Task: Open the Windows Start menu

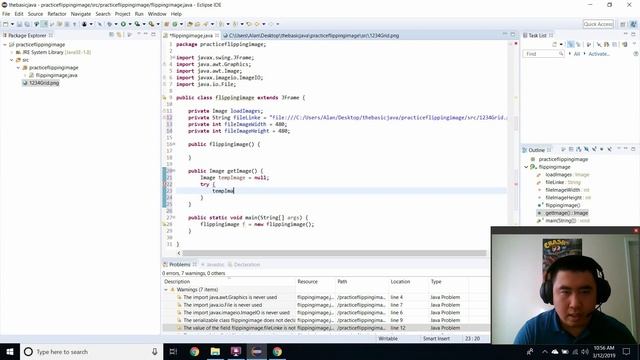Action: (10, 351)
